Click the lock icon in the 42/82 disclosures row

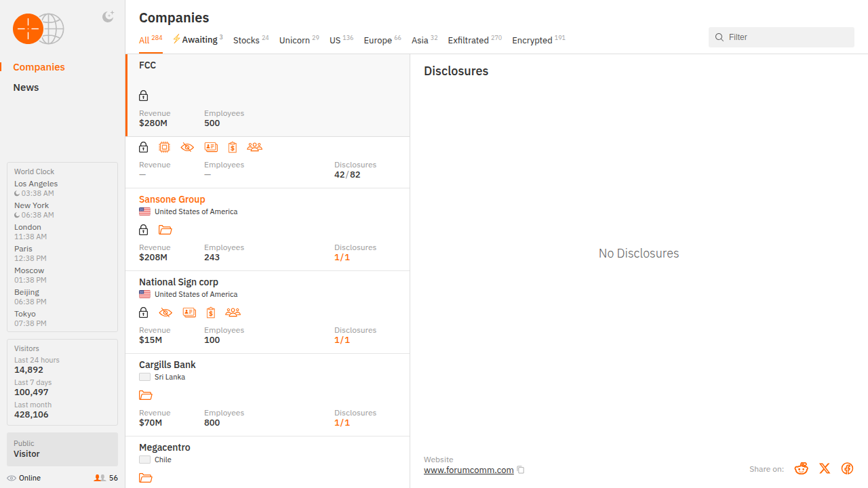[143, 147]
